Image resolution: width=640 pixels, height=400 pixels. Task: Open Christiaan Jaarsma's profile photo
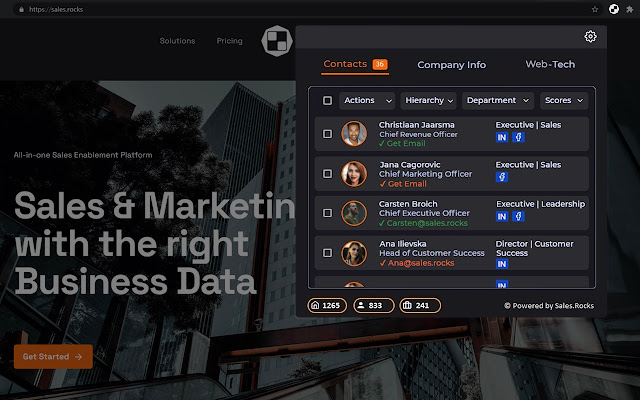(x=354, y=133)
